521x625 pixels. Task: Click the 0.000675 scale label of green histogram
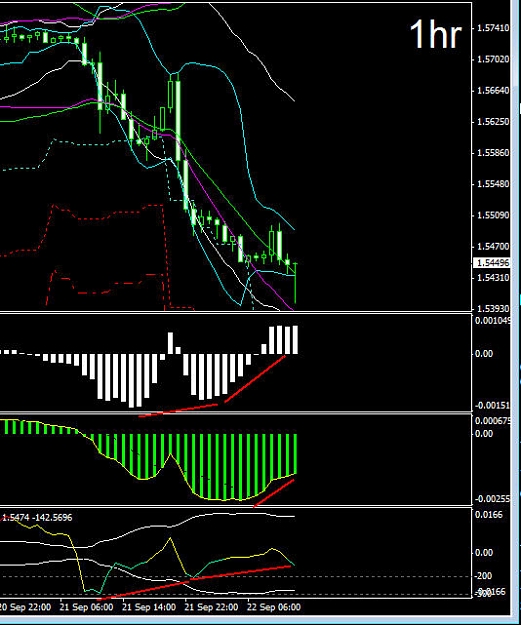pos(493,421)
